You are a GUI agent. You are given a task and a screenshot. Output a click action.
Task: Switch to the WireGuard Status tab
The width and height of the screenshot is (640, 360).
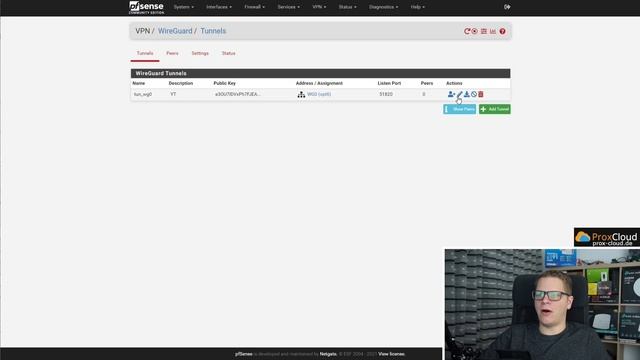tap(228, 53)
